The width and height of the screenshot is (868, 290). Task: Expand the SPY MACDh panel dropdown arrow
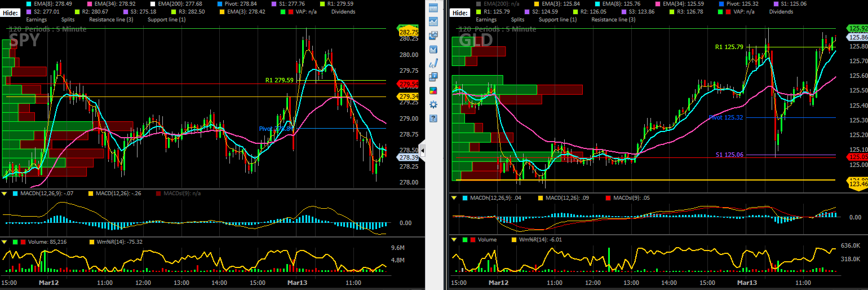tap(5, 194)
